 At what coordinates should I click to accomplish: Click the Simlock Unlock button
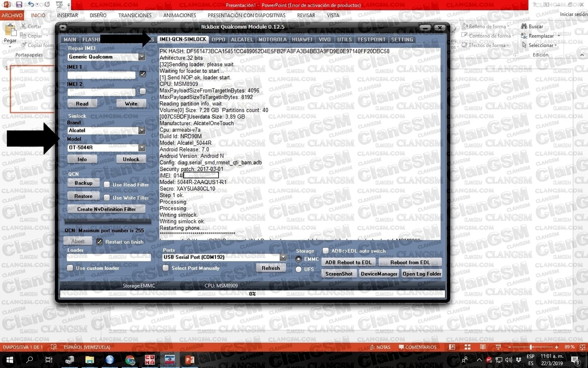point(131,159)
